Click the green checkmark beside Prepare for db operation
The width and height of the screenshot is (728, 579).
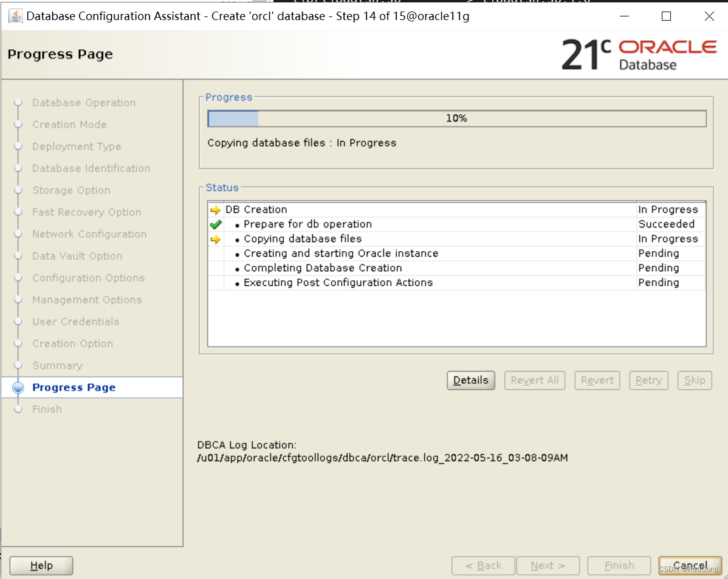[x=216, y=224]
